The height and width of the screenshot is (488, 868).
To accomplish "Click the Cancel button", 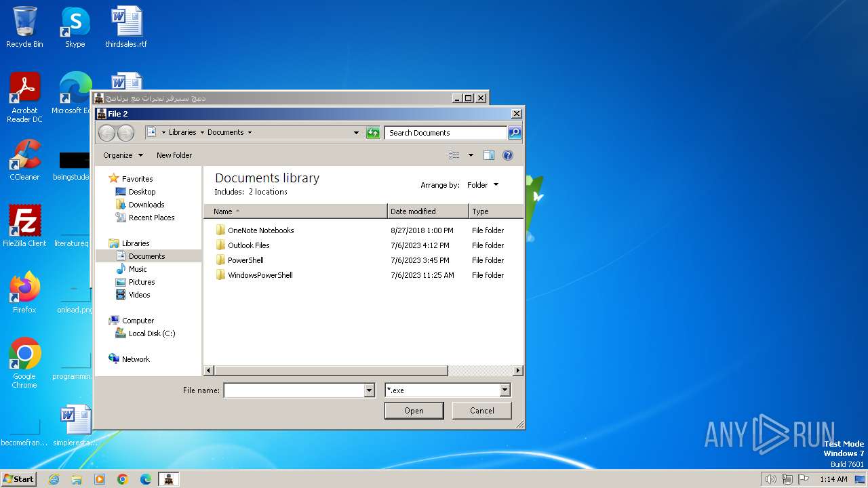I will point(482,411).
